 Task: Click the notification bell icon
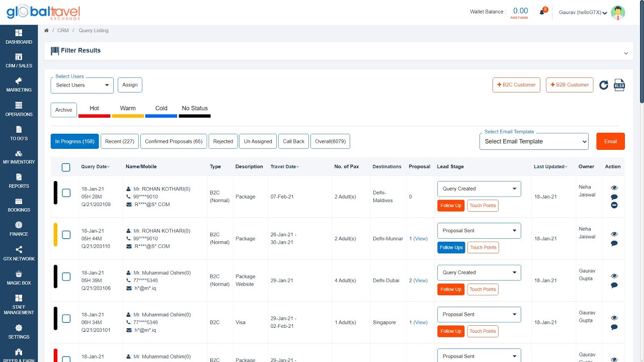(542, 12)
